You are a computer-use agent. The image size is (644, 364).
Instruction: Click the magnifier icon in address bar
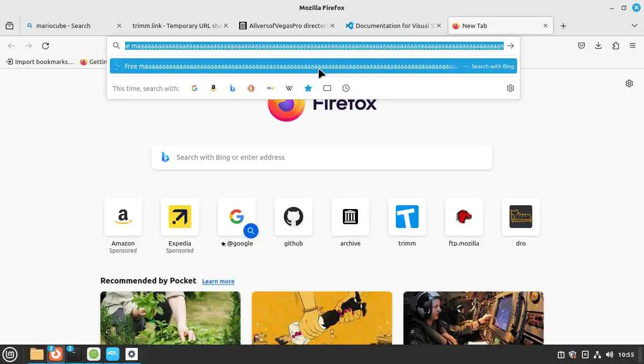tap(116, 46)
